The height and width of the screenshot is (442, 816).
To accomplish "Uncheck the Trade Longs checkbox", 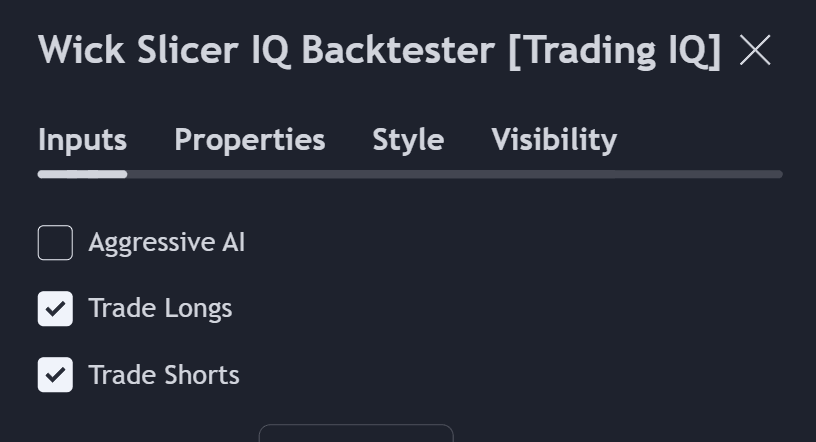I will coord(55,309).
